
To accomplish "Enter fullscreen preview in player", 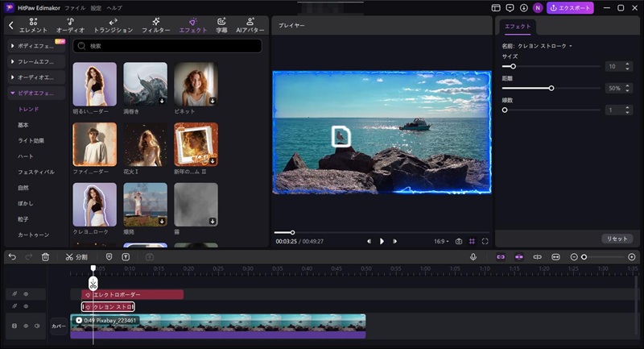I will pyautogui.click(x=485, y=241).
